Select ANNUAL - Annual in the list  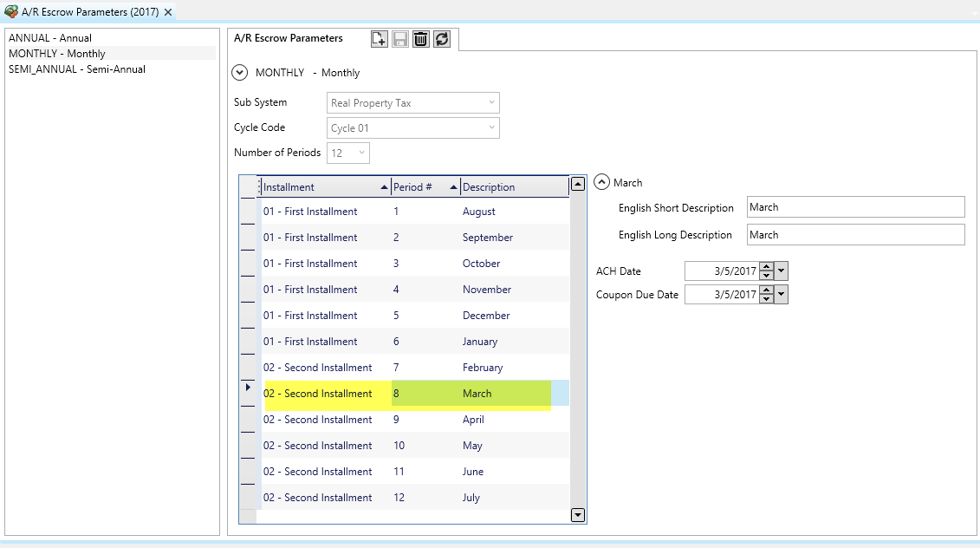[50, 38]
